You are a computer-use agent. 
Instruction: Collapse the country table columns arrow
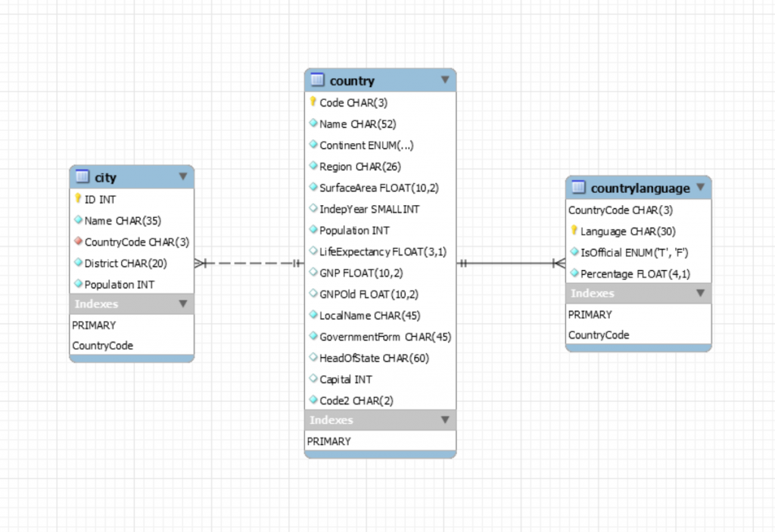[x=445, y=79]
